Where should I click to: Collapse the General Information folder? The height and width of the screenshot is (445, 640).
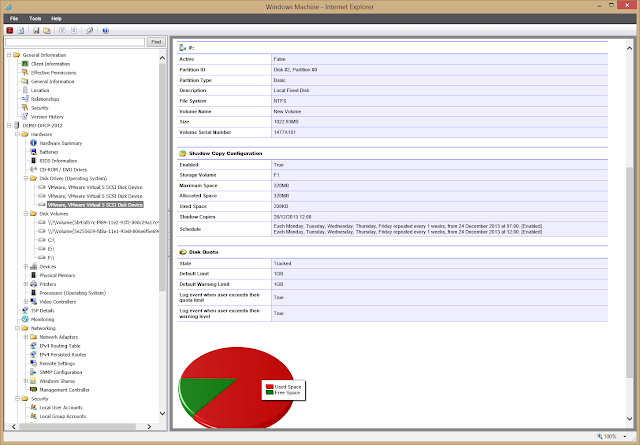coord(9,55)
